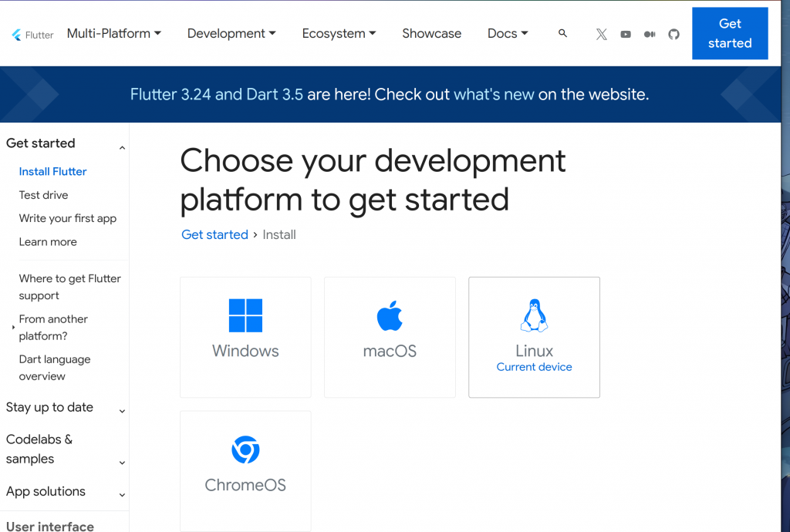Choose the macOS platform card
The height and width of the screenshot is (532, 790).
390,337
